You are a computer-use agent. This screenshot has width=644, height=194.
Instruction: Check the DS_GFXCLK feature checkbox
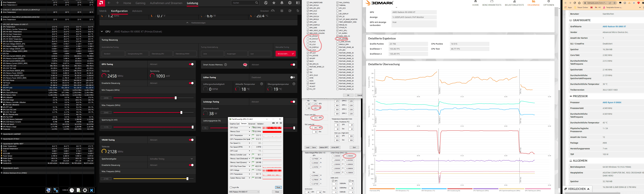(308, 36)
